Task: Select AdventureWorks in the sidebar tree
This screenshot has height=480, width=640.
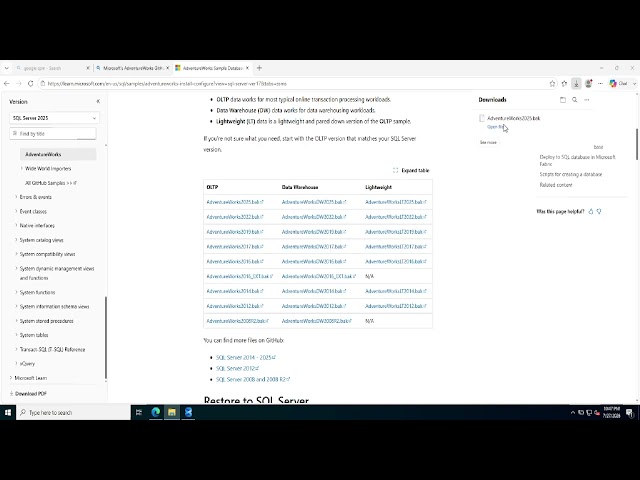Action: 58,154
